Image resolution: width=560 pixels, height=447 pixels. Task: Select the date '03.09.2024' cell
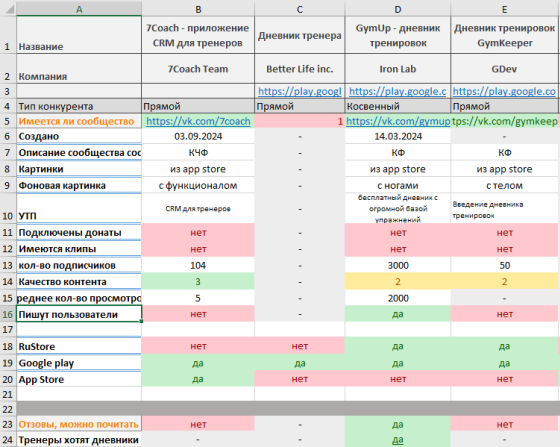[198, 136]
